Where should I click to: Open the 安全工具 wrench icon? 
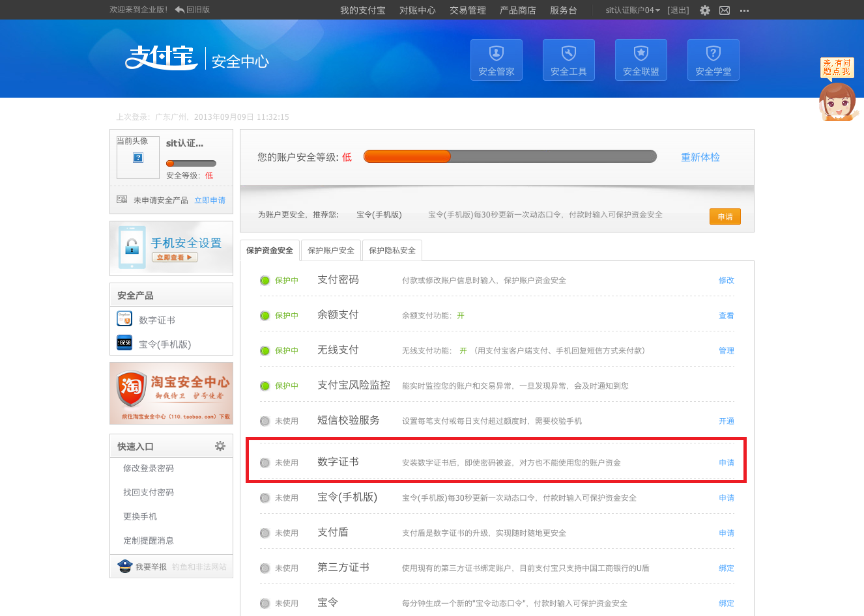[569, 60]
